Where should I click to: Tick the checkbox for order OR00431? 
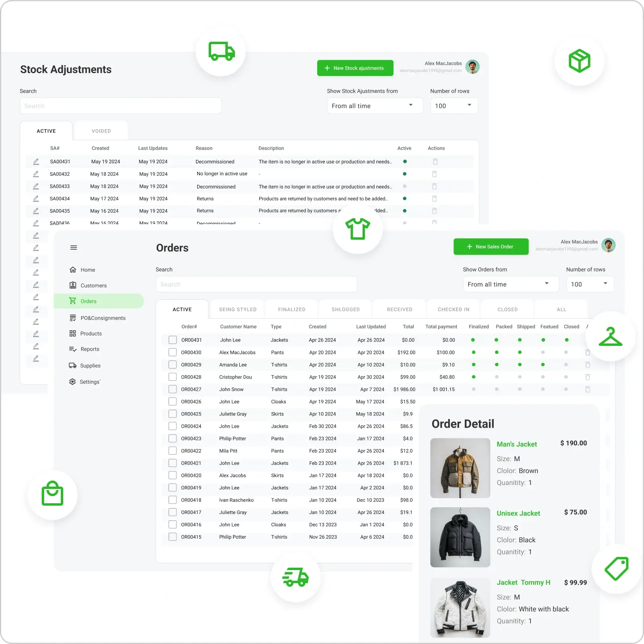(173, 340)
